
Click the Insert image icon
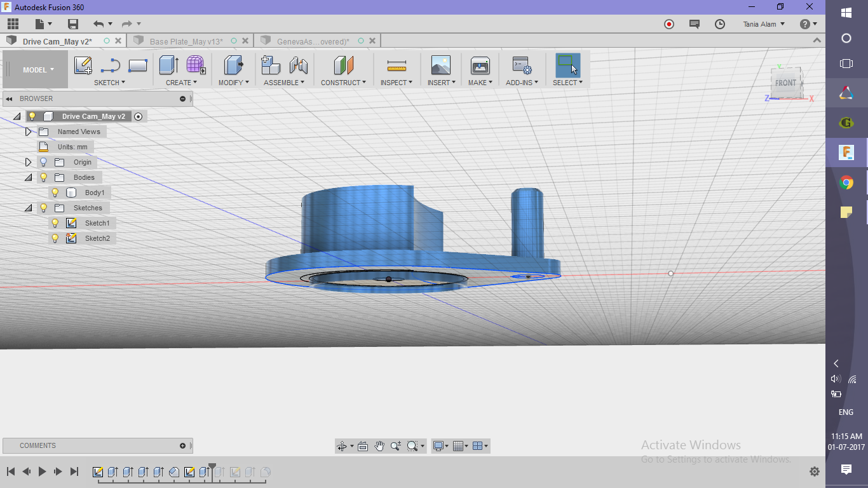(440, 65)
